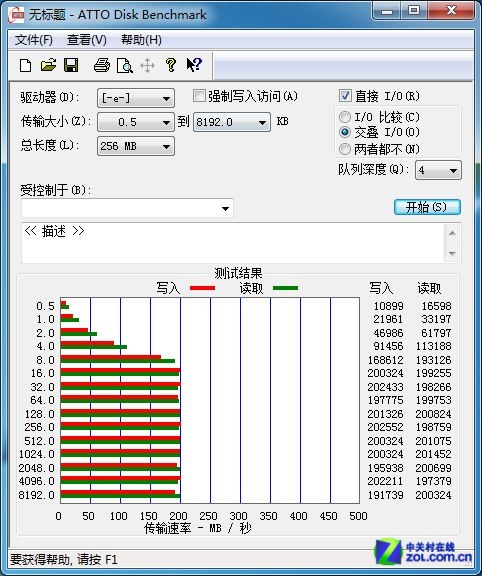482x576 pixels.
Task: Click the ATTO app icon in title bar
Action: [x=16, y=15]
